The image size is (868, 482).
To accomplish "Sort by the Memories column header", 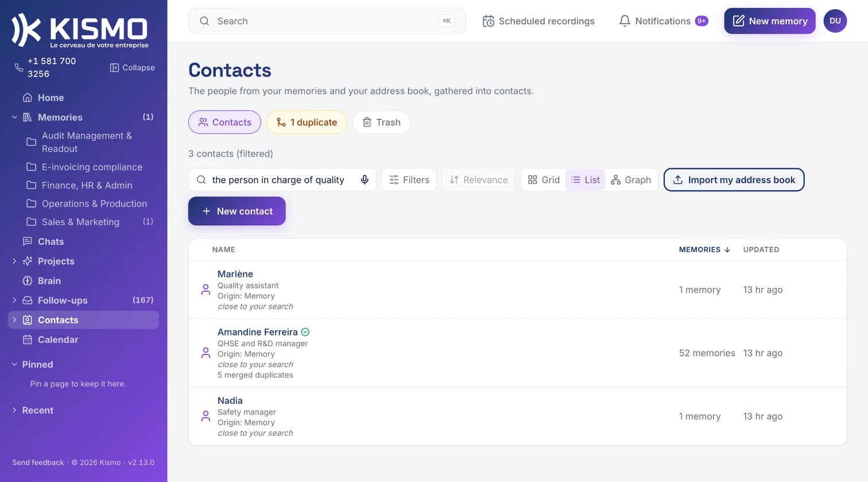I will click(704, 249).
